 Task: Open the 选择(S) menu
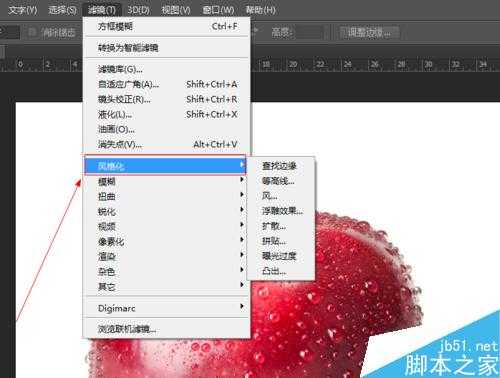tap(62, 10)
